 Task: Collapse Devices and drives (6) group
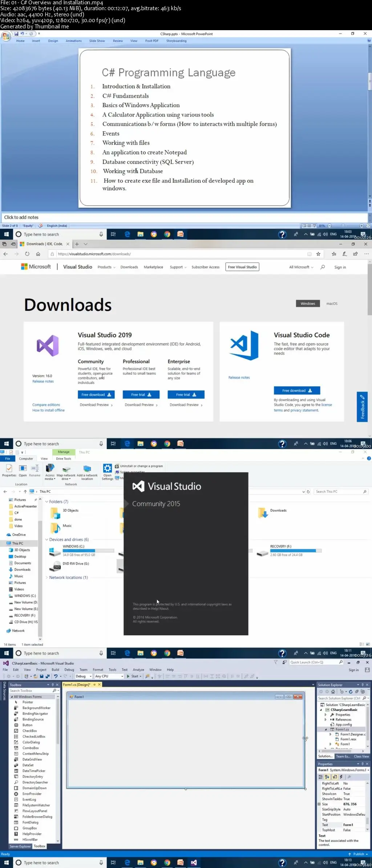[46, 540]
